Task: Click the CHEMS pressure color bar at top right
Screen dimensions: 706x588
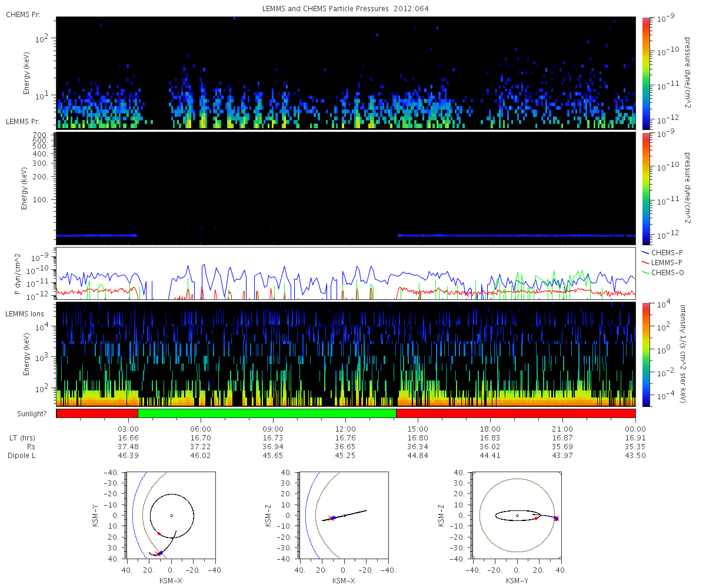Action: click(x=645, y=73)
